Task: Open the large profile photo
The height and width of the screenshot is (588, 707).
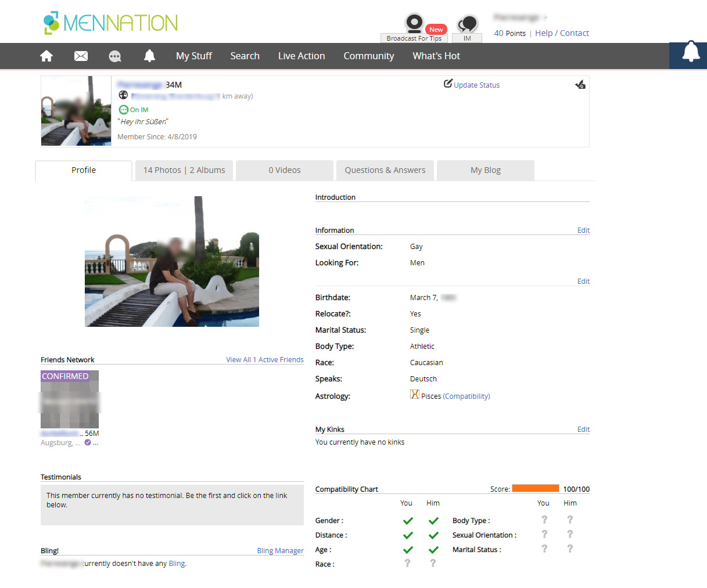Action: 172,261
